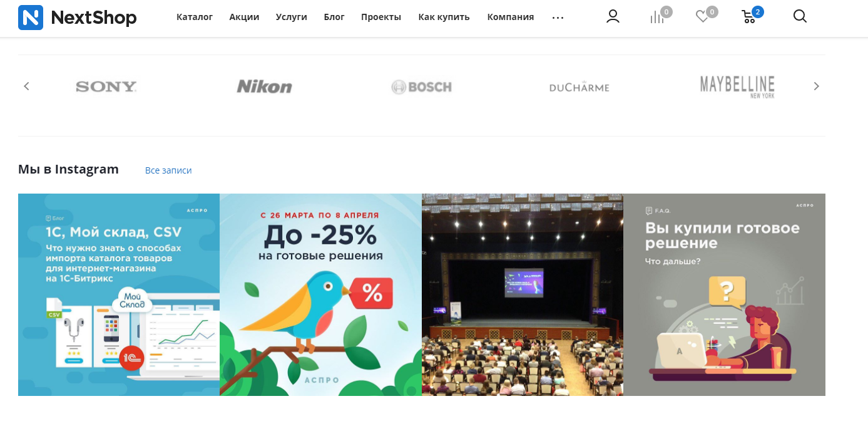Open the До -25% bird Instagram post
This screenshot has height=421, width=868.
point(320,294)
